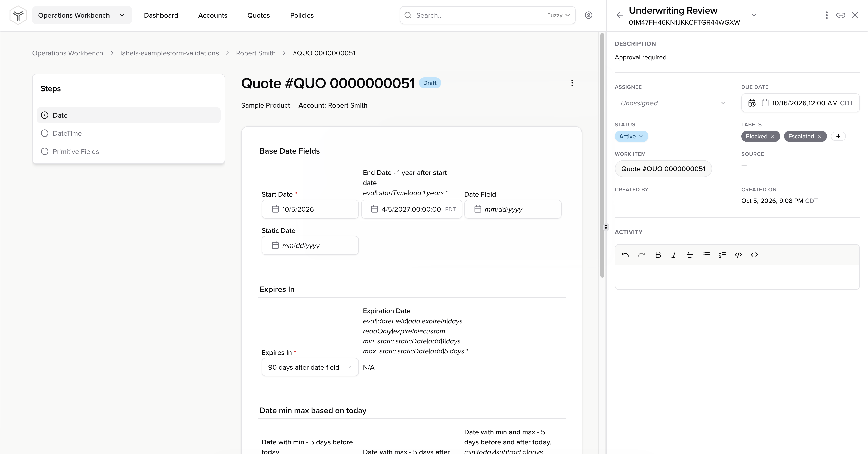Toggle italic formatting in Activity editor
This screenshot has height=454, width=868.
tap(674, 255)
